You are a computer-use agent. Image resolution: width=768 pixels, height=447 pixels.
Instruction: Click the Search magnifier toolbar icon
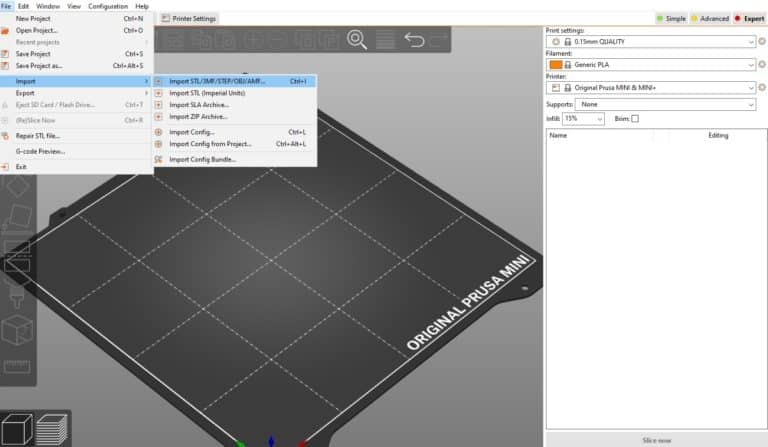click(357, 40)
